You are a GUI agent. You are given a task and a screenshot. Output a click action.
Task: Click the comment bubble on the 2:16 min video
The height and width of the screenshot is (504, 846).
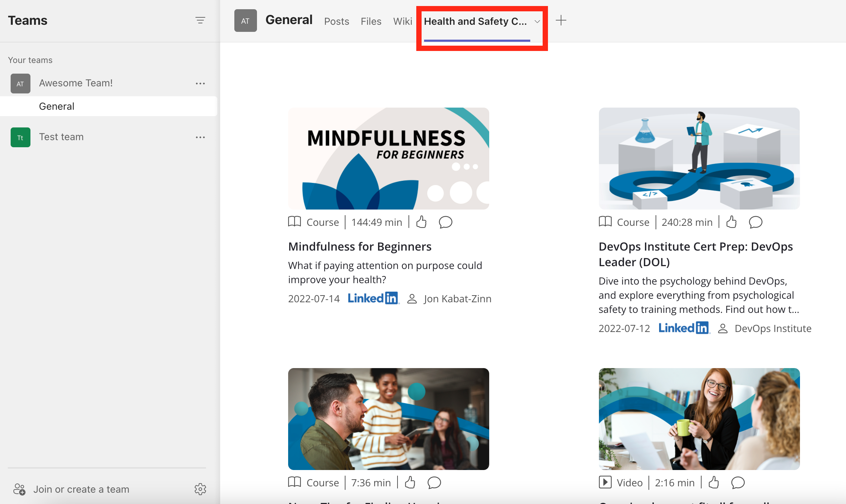[x=738, y=482]
